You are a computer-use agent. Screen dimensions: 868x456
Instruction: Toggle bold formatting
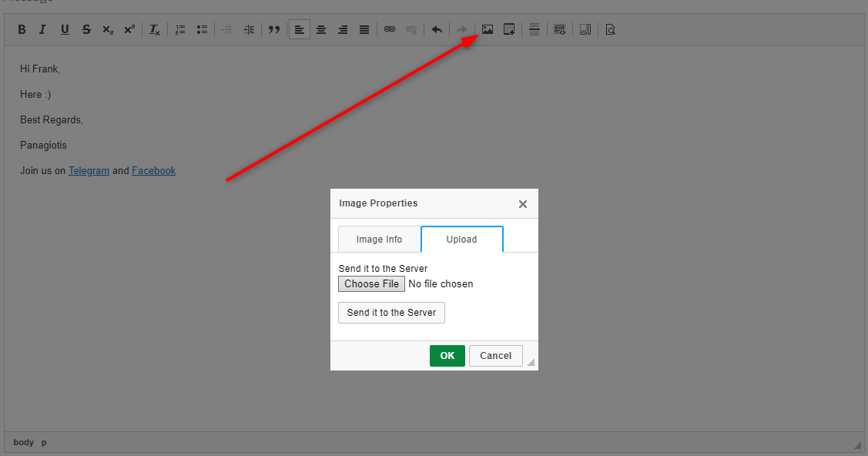coord(22,29)
